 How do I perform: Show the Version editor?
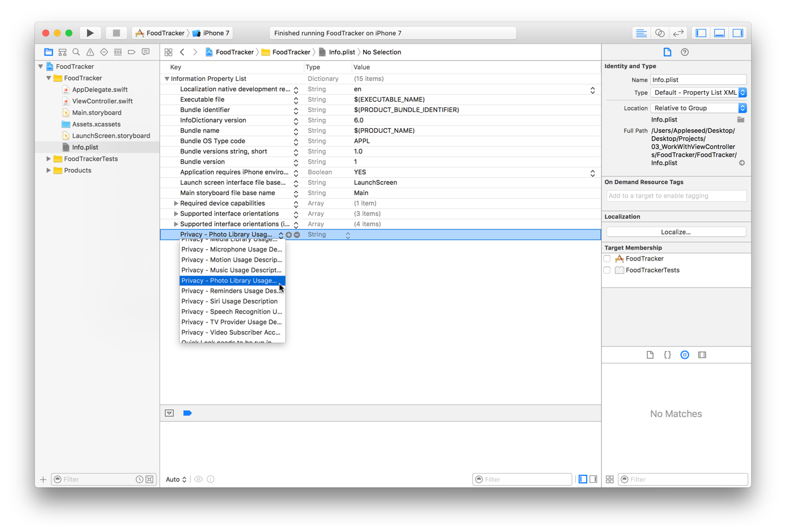pyautogui.click(x=679, y=33)
